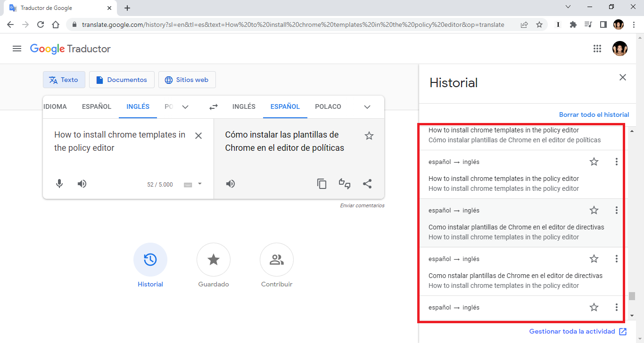Click the history scrollbar down arrow

632,316
